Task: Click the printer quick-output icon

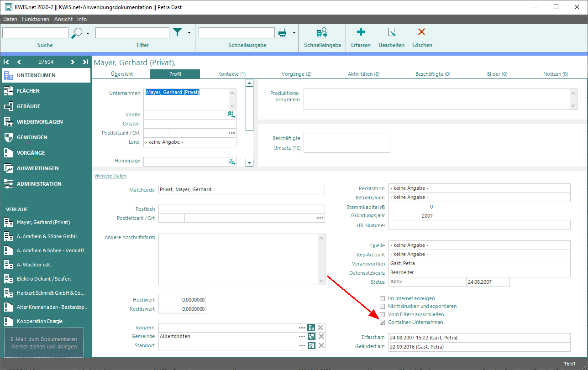Action: point(283,32)
